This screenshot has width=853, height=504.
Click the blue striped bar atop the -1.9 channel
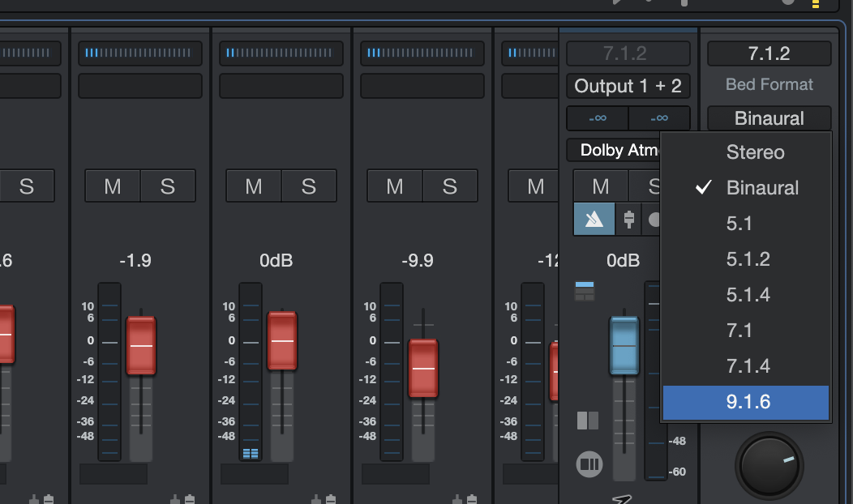pyautogui.click(x=139, y=53)
